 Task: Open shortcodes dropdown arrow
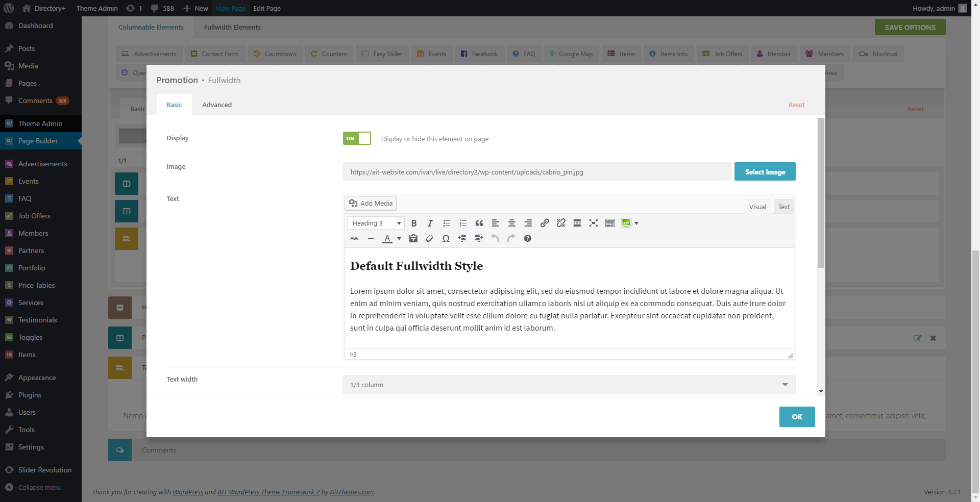point(636,223)
